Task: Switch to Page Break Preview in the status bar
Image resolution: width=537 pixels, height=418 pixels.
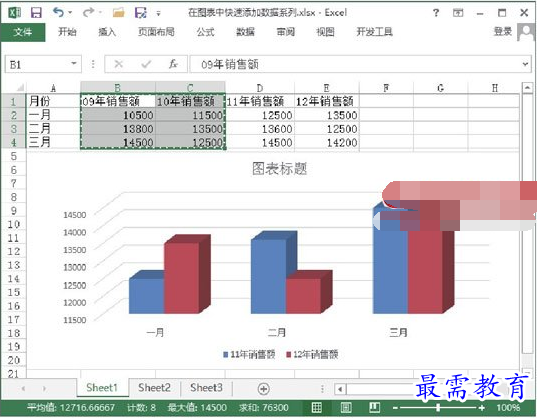Action: click(375, 407)
